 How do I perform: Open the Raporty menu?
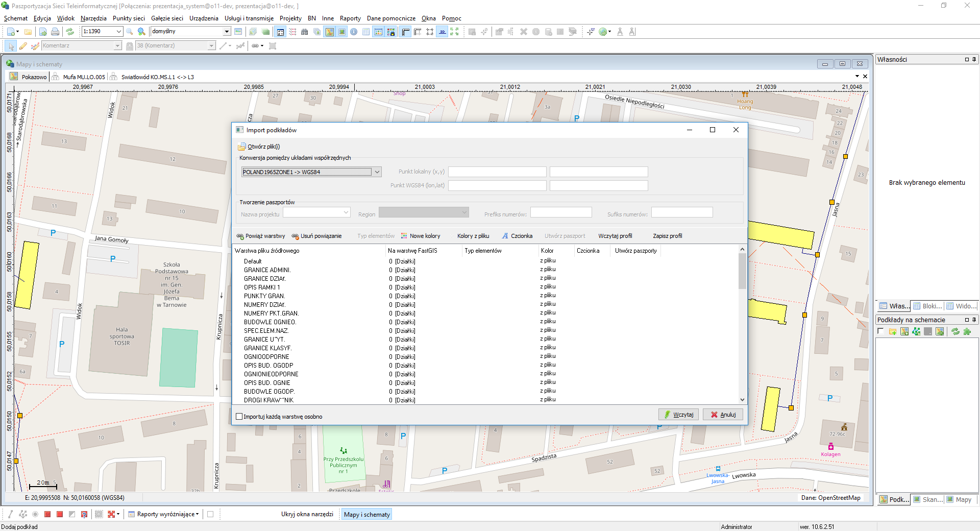pyautogui.click(x=350, y=18)
